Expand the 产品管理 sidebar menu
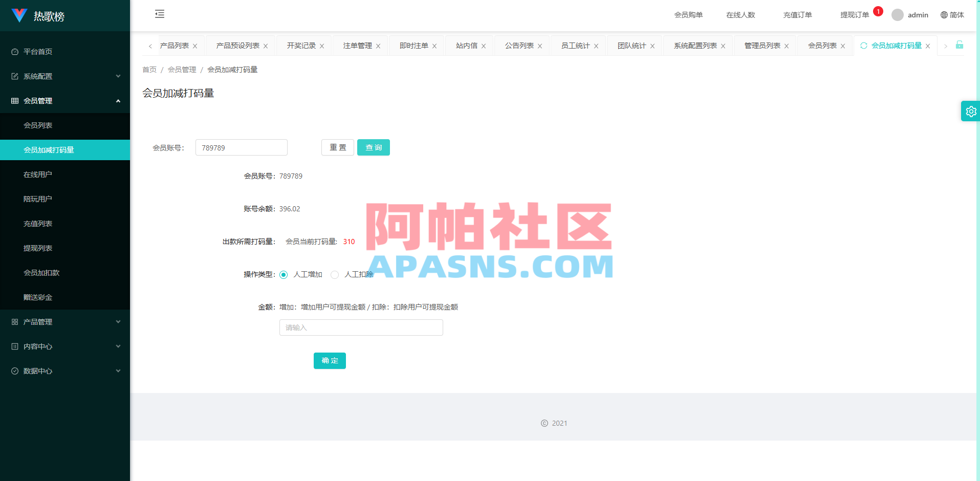 (65, 322)
